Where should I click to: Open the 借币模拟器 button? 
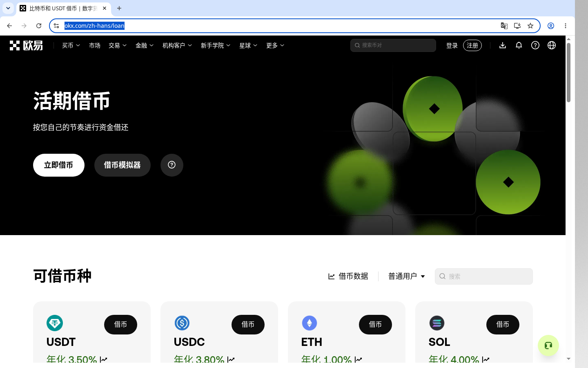click(x=122, y=165)
